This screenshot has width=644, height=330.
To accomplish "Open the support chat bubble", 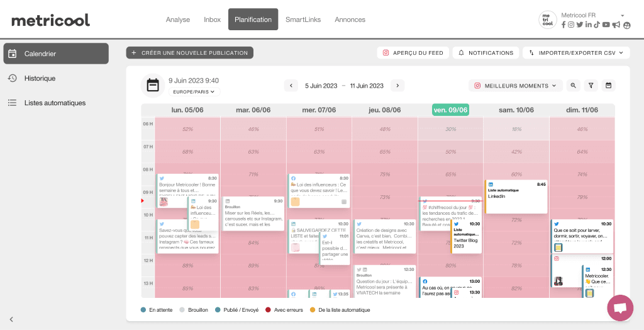I will click(x=619, y=308).
